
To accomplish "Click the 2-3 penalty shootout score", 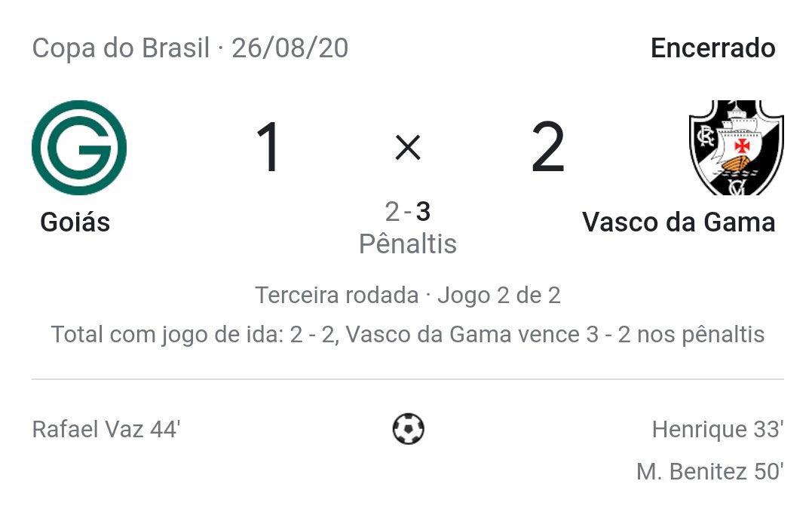I will [x=407, y=213].
